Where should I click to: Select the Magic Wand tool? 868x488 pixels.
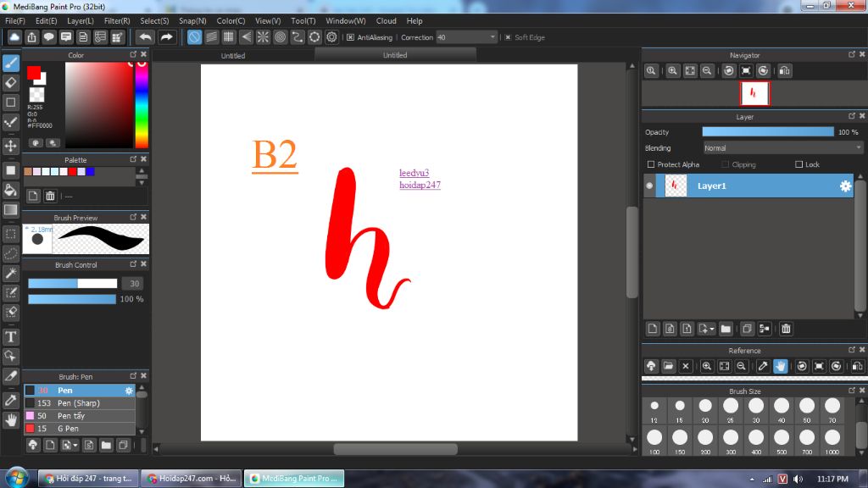(10, 273)
